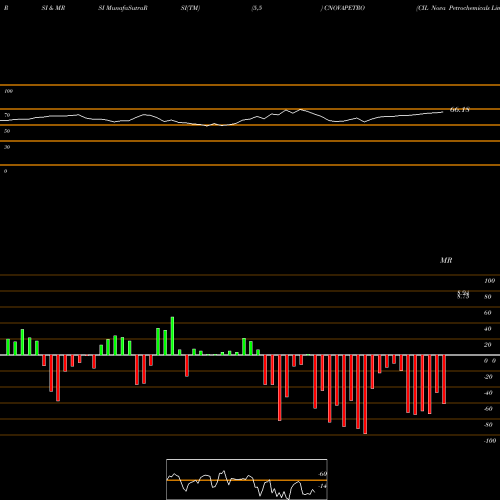The height and width of the screenshot is (500, 500).
Task: Click the MR axis label 100
Action: click(x=489, y=281)
